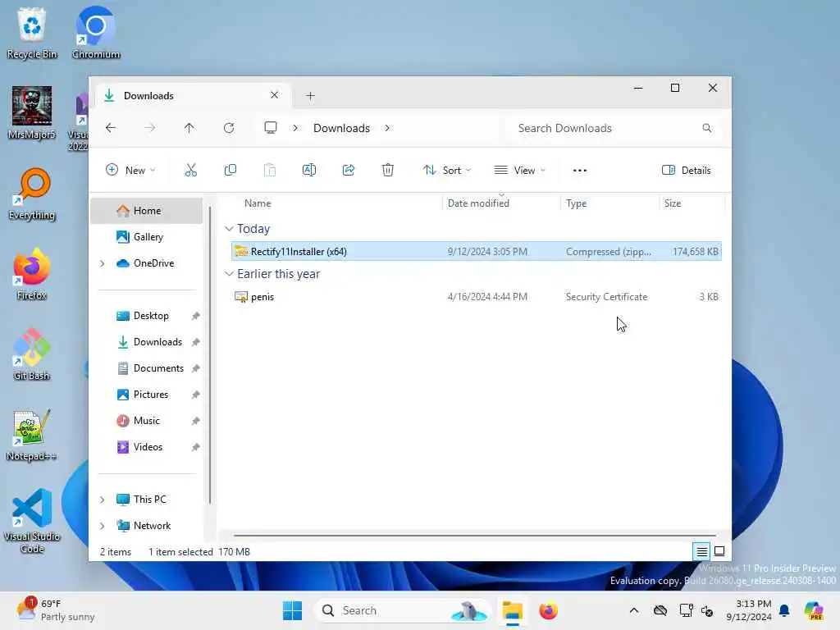This screenshot has width=840, height=630.
Task: Go up one folder level
Action: 189,128
